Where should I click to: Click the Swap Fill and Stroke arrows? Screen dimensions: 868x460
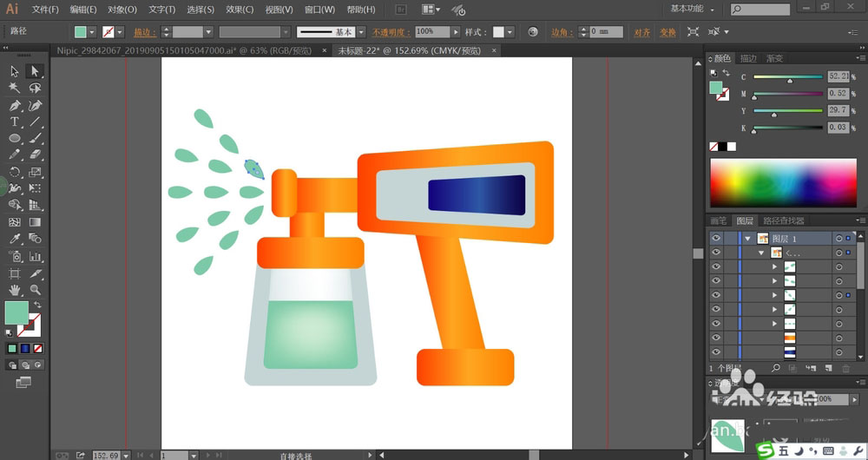37,305
